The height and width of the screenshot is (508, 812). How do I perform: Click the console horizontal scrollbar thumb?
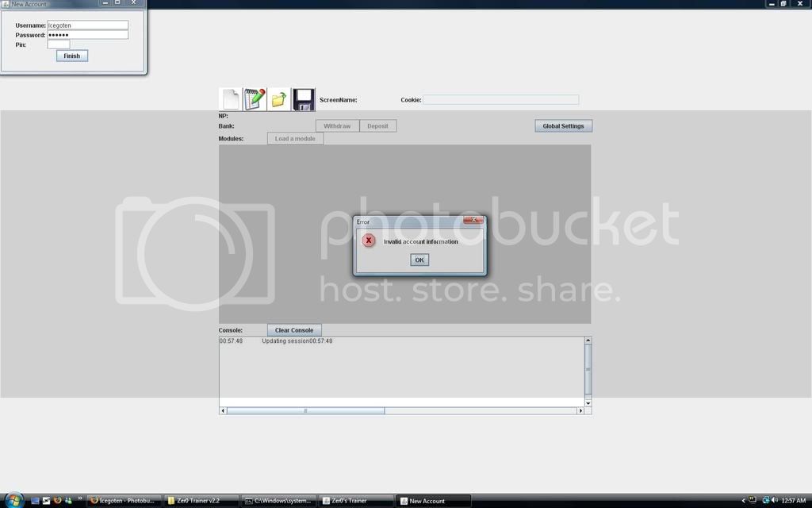pos(305,410)
